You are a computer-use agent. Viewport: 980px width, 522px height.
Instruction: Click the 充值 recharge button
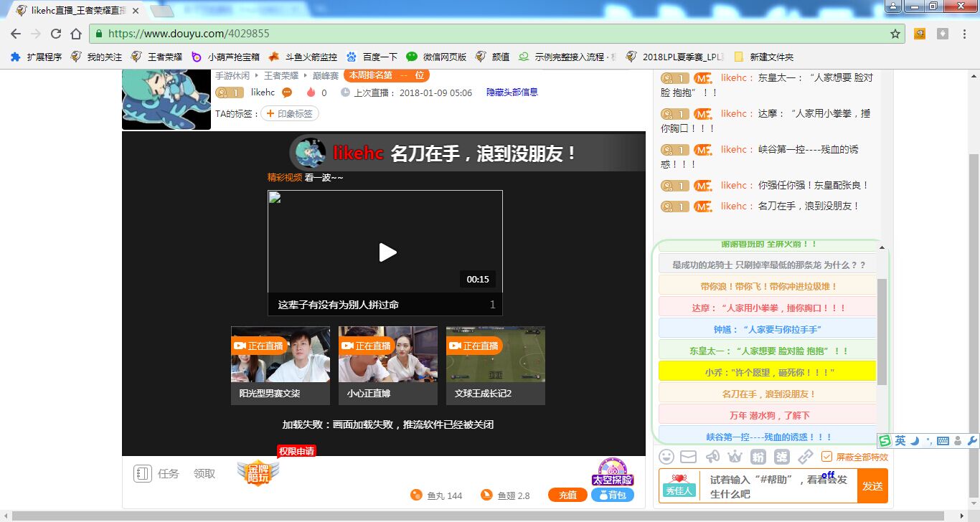pyautogui.click(x=567, y=495)
